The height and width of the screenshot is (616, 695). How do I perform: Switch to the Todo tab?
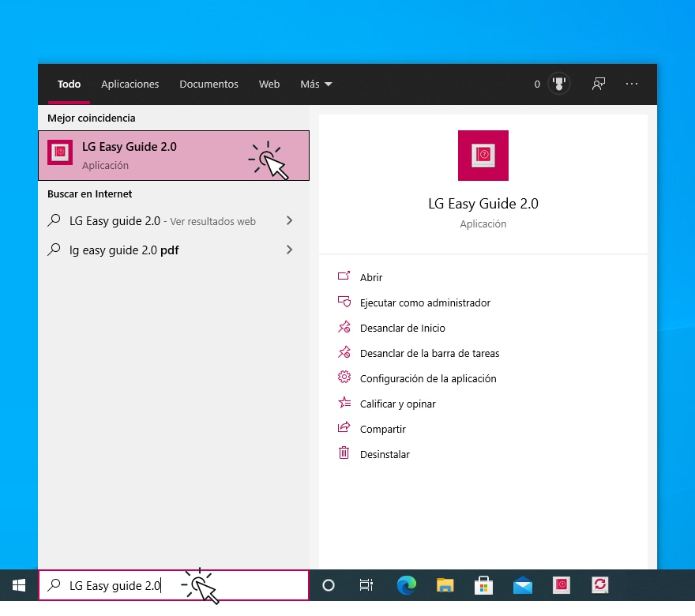point(69,85)
